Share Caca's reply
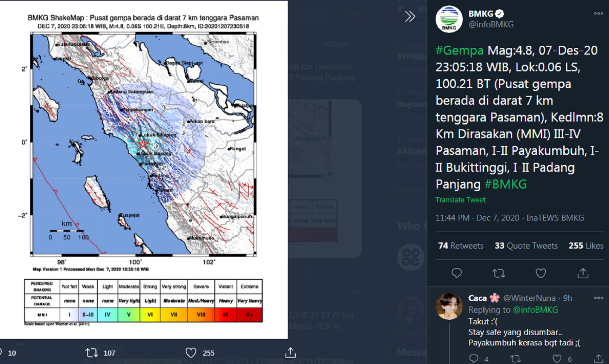This screenshot has width=609, height=364. click(598, 359)
